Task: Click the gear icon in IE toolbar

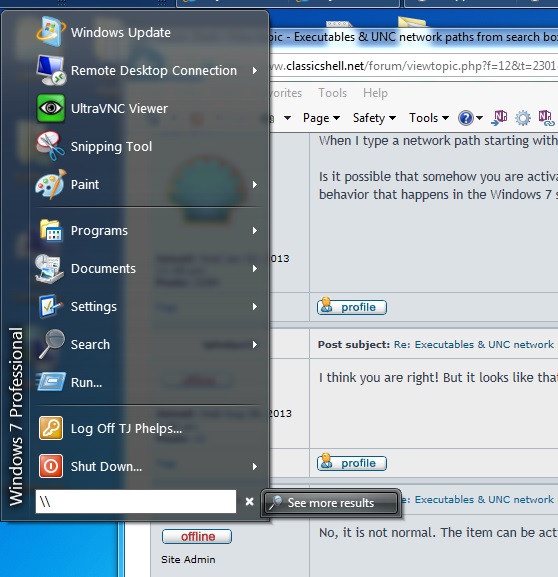Action: (x=523, y=118)
